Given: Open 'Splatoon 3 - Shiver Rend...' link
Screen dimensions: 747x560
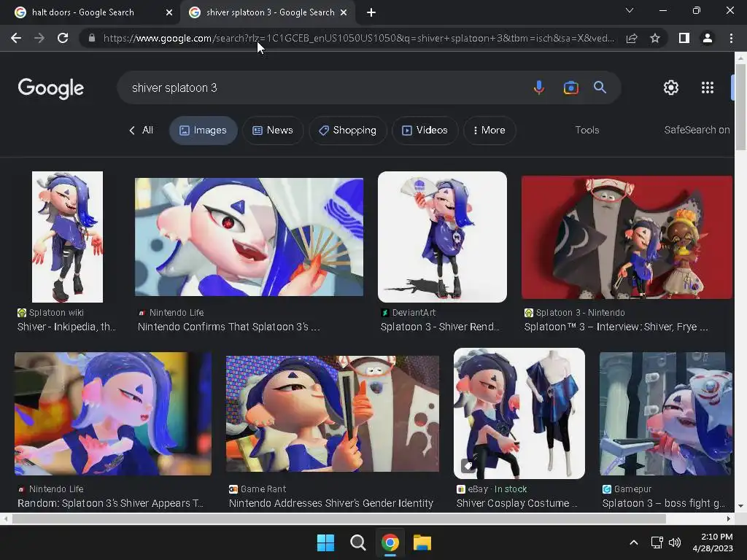Looking at the screenshot, I should pos(440,327).
